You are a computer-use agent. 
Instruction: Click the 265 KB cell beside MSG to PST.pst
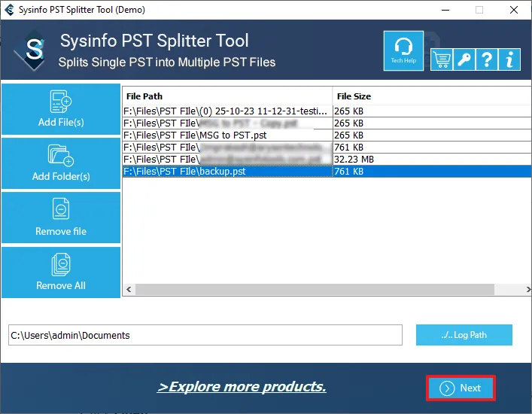click(432, 135)
